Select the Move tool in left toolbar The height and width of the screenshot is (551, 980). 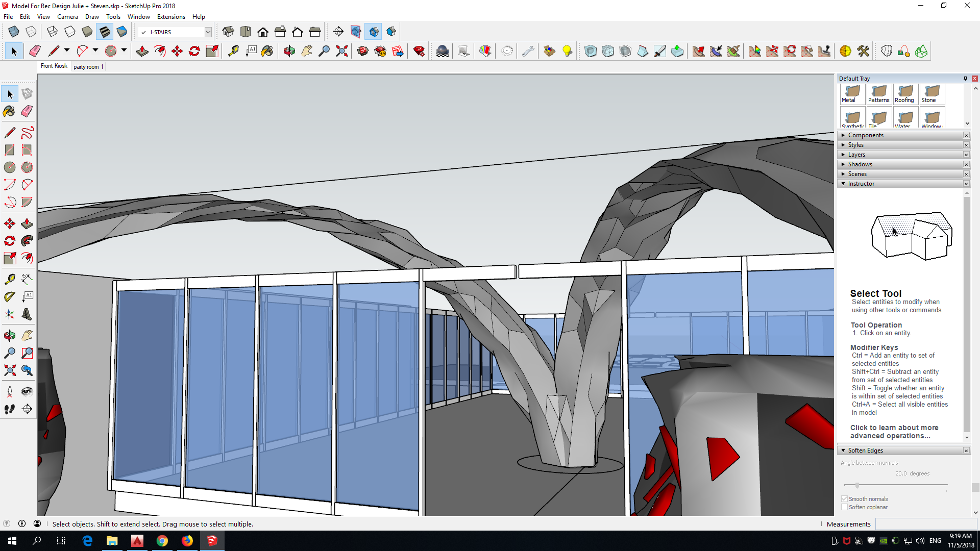coord(9,223)
